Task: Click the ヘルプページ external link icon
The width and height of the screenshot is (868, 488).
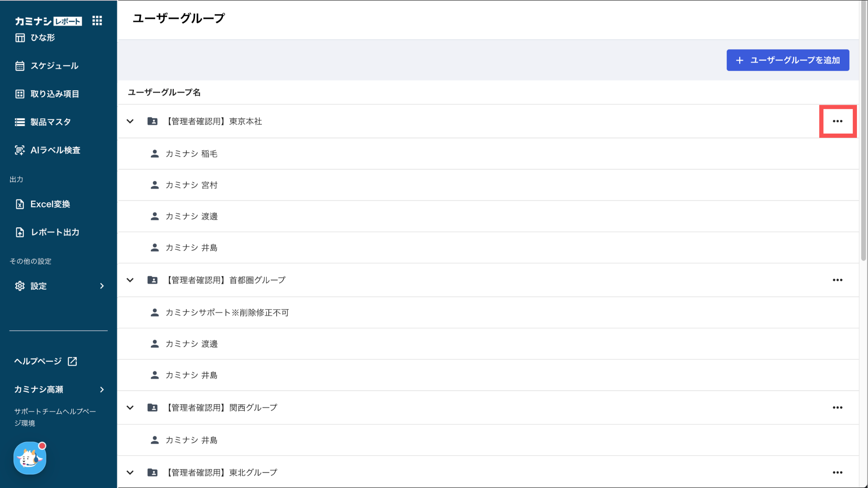Action: click(72, 361)
